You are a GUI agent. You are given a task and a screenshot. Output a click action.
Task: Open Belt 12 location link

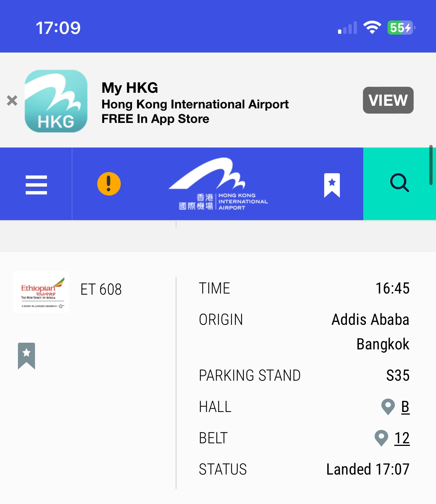tap(402, 438)
